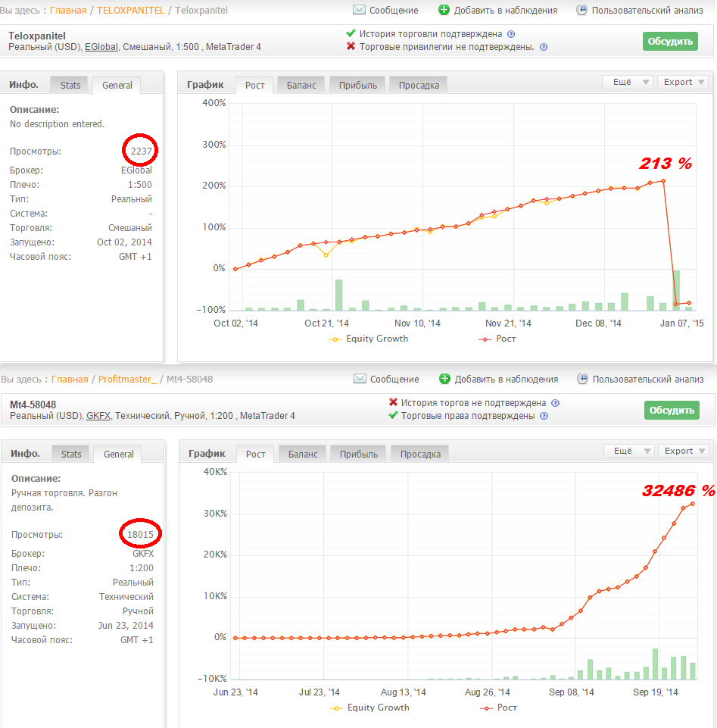Select General tab in Mt4-58048 info panel

coord(118,454)
